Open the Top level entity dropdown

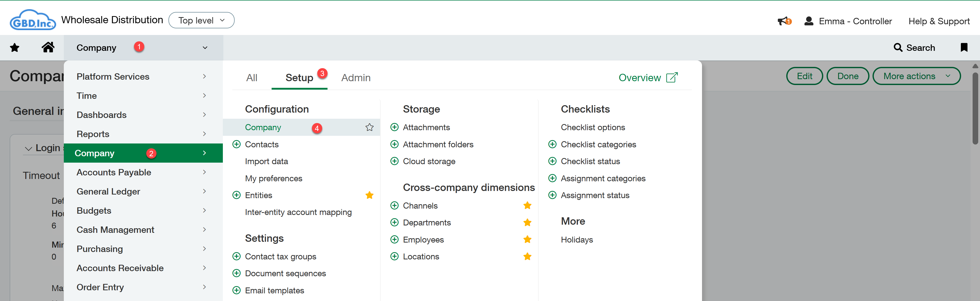pyautogui.click(x=201, y=20)
